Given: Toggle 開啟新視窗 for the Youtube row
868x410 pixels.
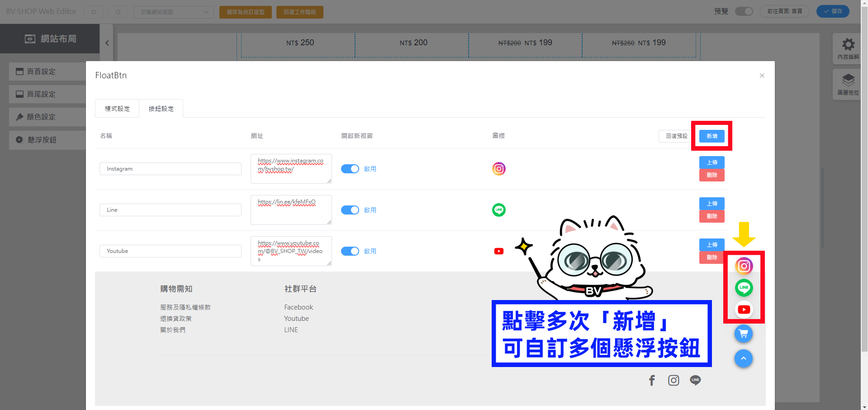Looking at the screenshot, I should [350, 251].
